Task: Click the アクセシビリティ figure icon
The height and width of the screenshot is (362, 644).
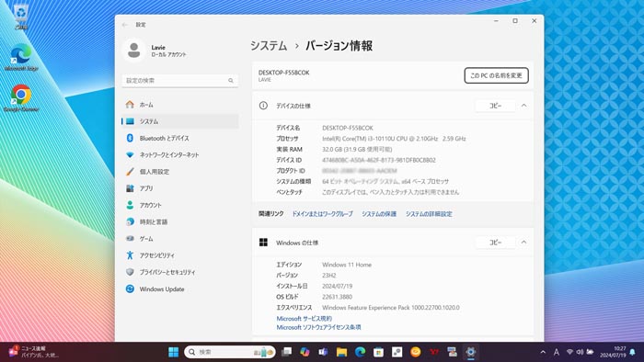Action: tap(130, 255)
